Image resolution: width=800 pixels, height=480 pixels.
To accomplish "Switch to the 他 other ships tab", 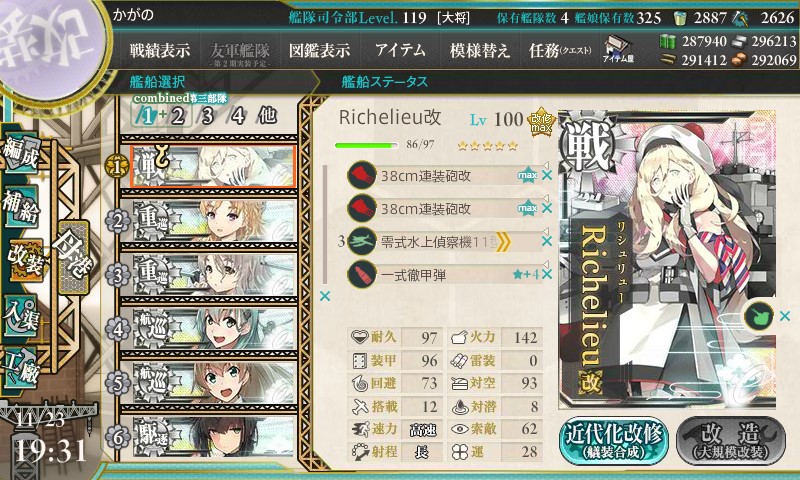I will pyautogui.click(x=267, y=116).
